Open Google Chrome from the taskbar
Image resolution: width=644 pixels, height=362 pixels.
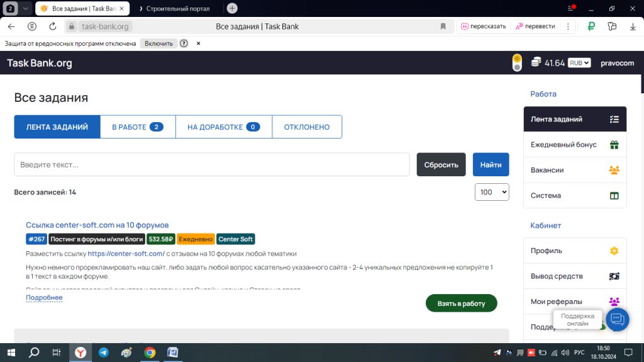click(x=150, y=353)
